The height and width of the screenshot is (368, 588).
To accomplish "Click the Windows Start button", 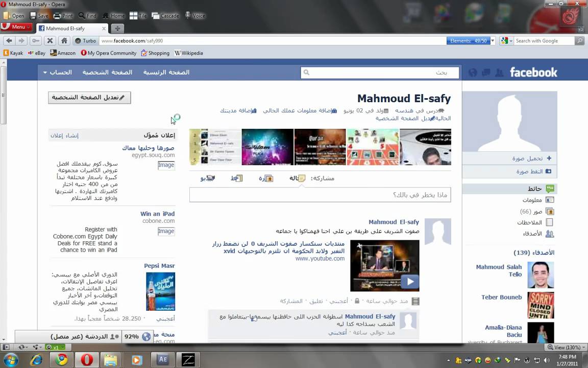I will pos(10,360).
